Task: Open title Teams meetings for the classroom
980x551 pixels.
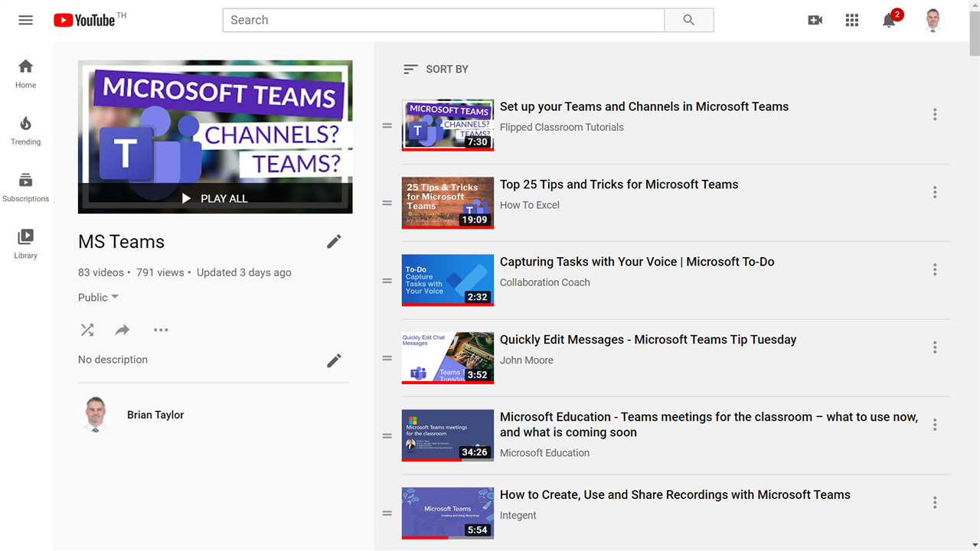Action: (x=709, y=425)
